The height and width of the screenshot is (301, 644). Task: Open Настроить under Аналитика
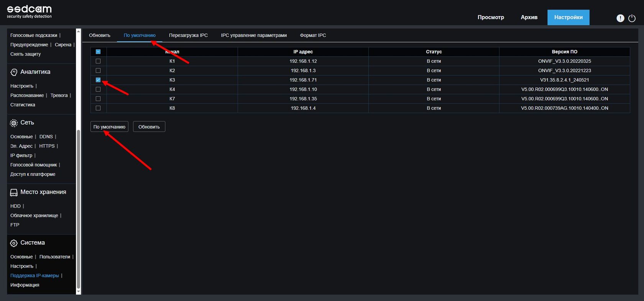[x=22, y=86]
